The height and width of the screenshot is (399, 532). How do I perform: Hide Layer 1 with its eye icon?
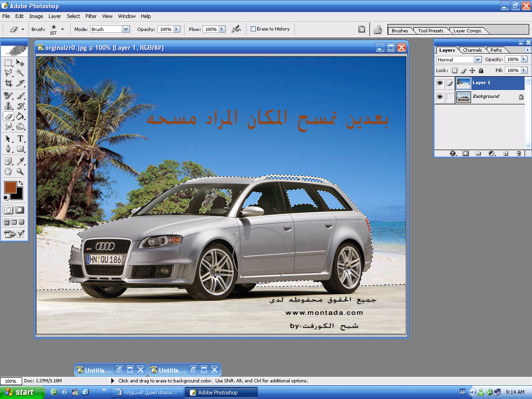point(440,83)
